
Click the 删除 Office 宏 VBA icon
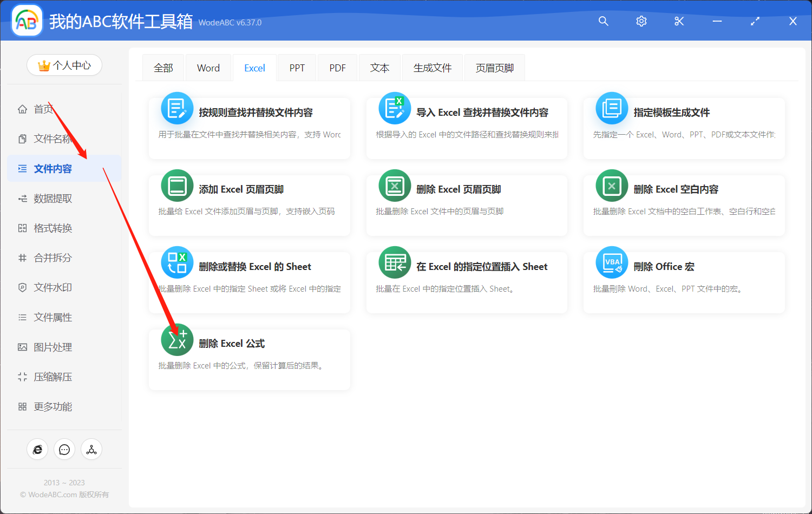pyautogui.click(x=612, y=263)
